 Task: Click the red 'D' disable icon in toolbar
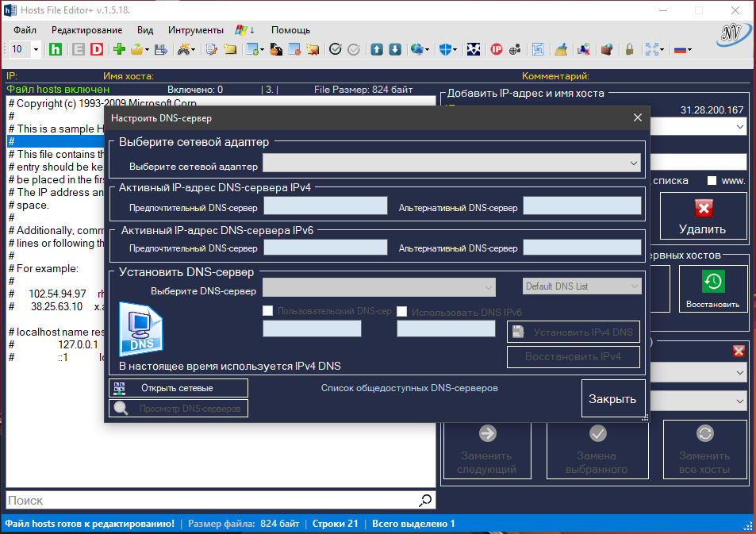[97, 49]
